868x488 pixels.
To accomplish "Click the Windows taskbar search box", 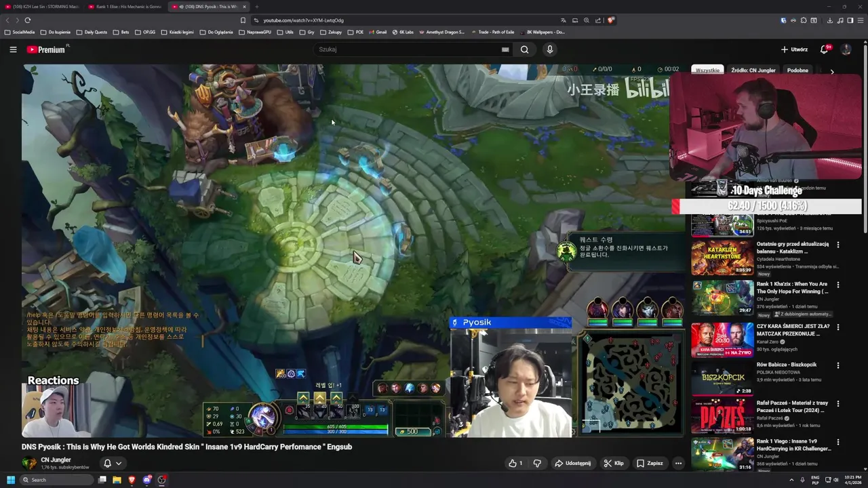I will pos(57,480).
